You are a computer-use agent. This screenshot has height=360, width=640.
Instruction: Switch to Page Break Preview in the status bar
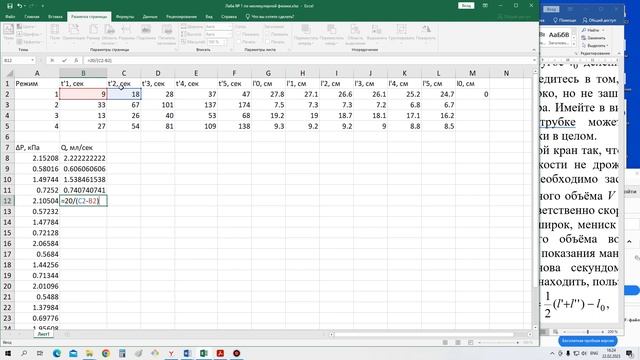pos(470,342)
